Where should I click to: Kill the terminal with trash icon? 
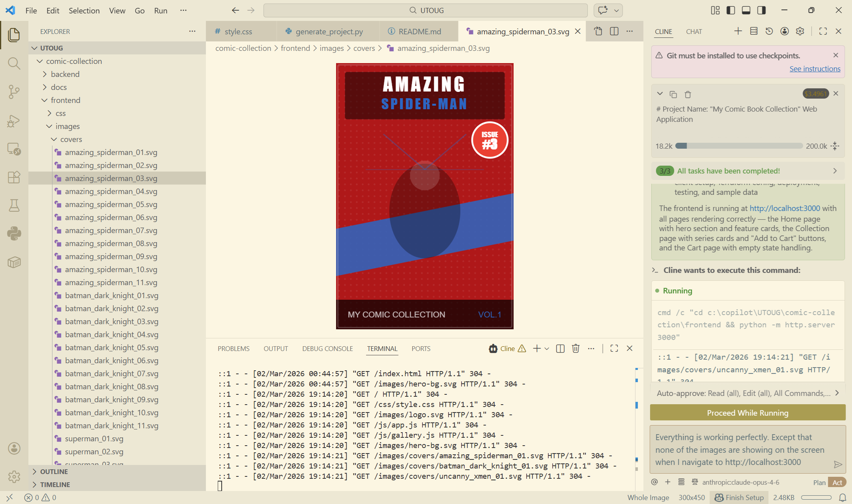pyautogui.click(x=575, y=348)
